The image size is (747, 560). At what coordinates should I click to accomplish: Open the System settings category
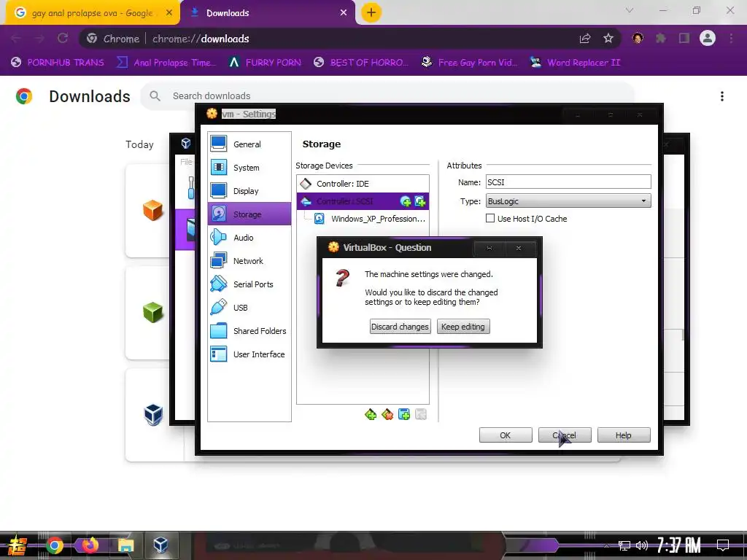pyautogui.click(x=249, y=167)
